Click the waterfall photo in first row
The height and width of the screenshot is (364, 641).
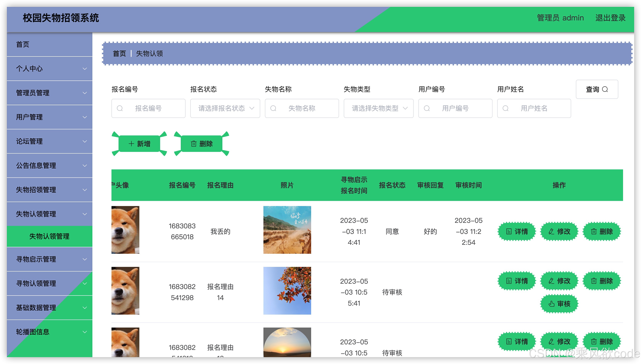pos(287,230)
